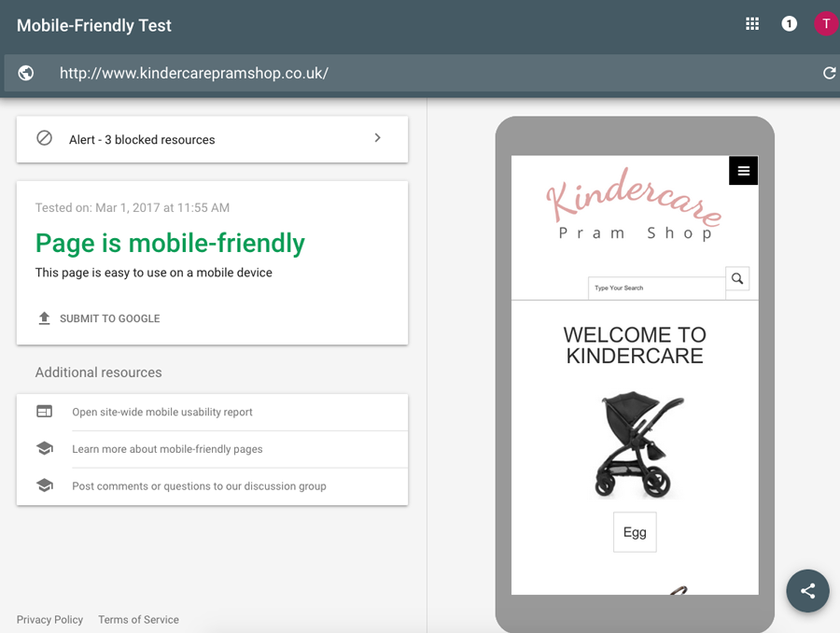The width and height of the screenshot is (840, 633).
Task: Open the Google apps grid icon
Action: pyautogui.click(x=752, y=23)
